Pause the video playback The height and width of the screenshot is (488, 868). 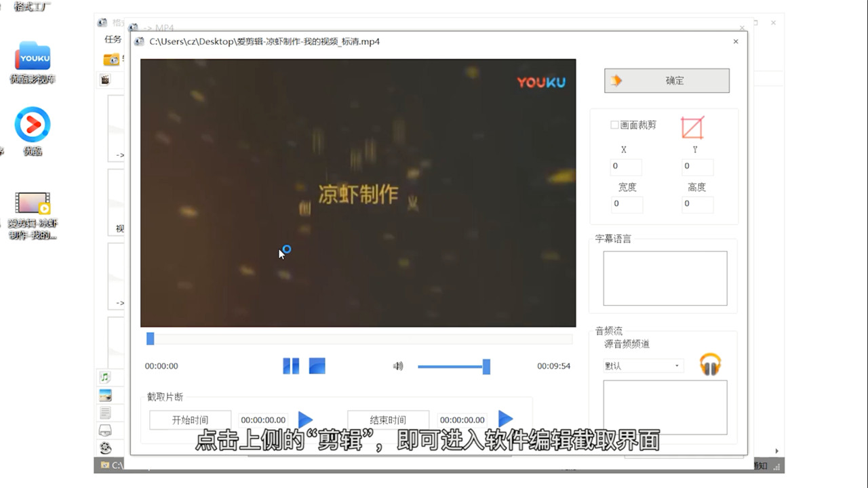[x=291, y=366]
